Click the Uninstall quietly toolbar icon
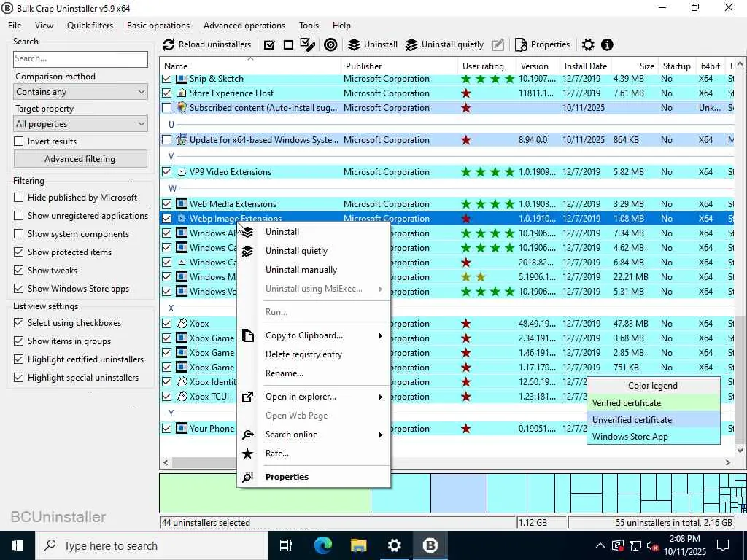The image size is (747, 560). tap(411, 44)
